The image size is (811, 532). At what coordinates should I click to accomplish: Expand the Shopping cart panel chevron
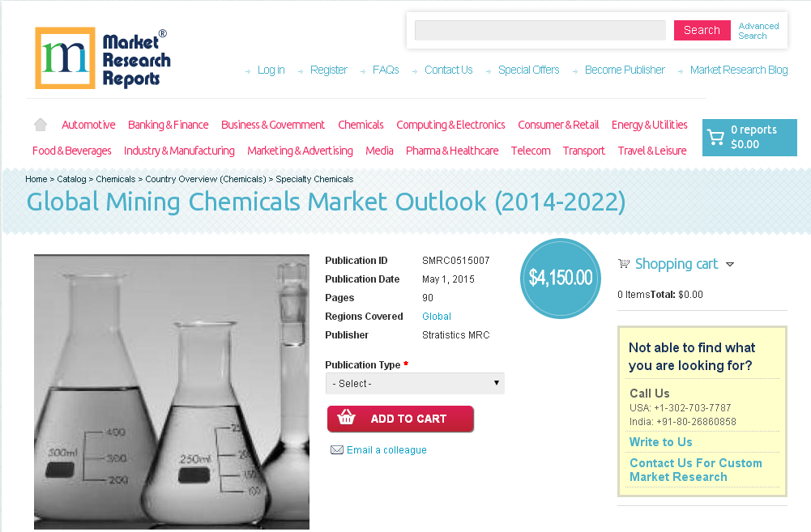point(730,264)
